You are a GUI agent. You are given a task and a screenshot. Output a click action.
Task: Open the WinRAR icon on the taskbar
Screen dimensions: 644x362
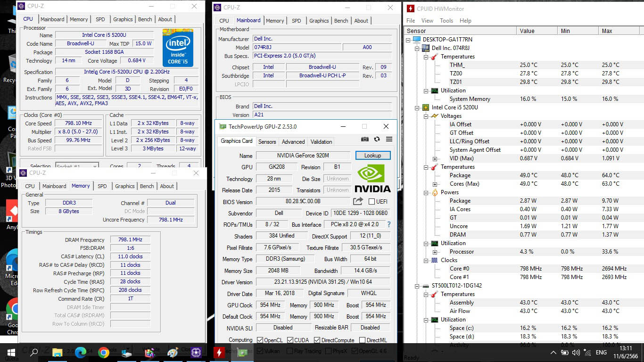pyautogui.click(x=150, y=352)
